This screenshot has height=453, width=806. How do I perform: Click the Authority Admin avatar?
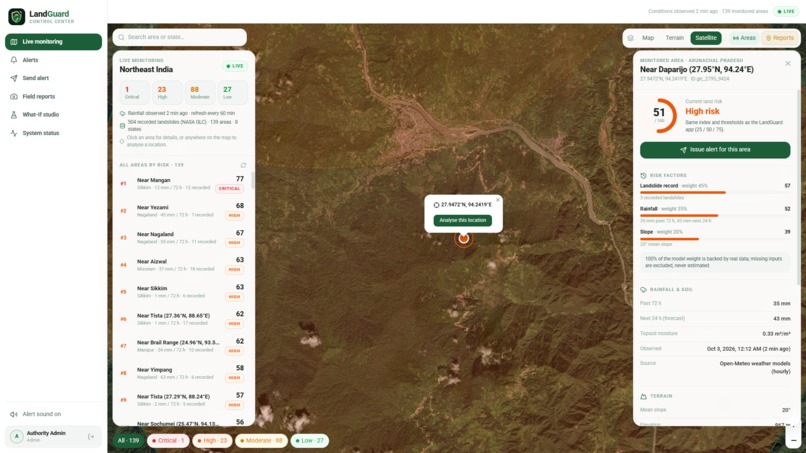[16, 436]
